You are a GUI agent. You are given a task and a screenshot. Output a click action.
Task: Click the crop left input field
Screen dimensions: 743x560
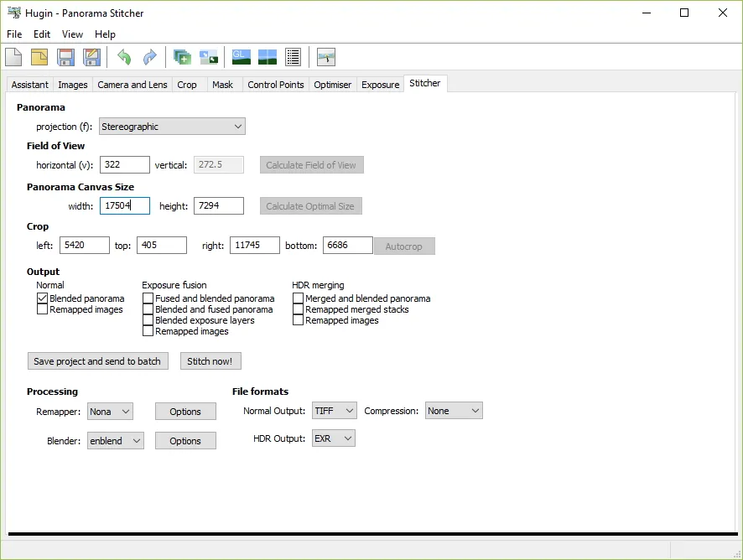point(85,245)
